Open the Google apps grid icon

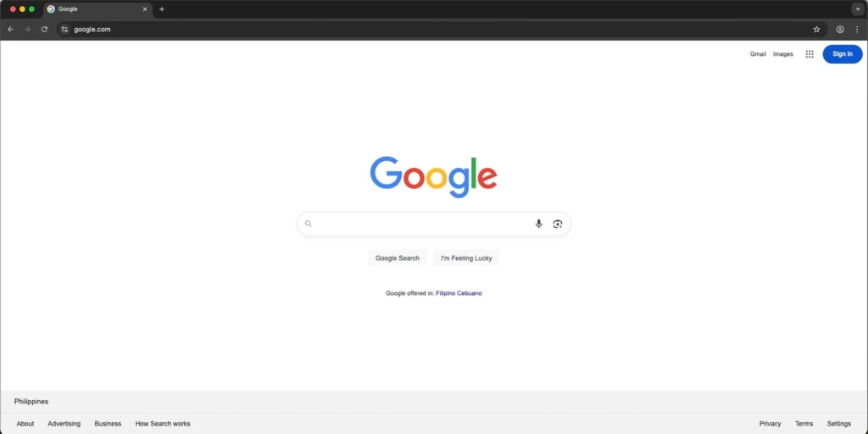[810, 53]
